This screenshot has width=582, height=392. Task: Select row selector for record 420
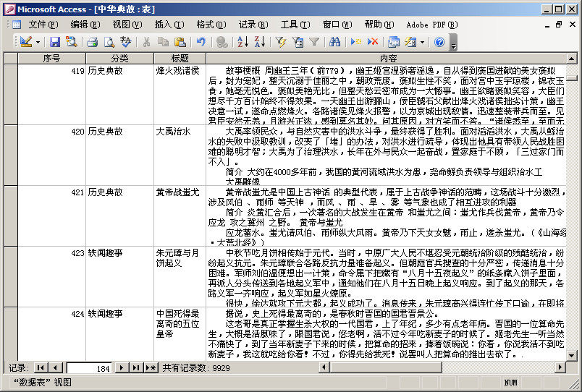point(10,155)
